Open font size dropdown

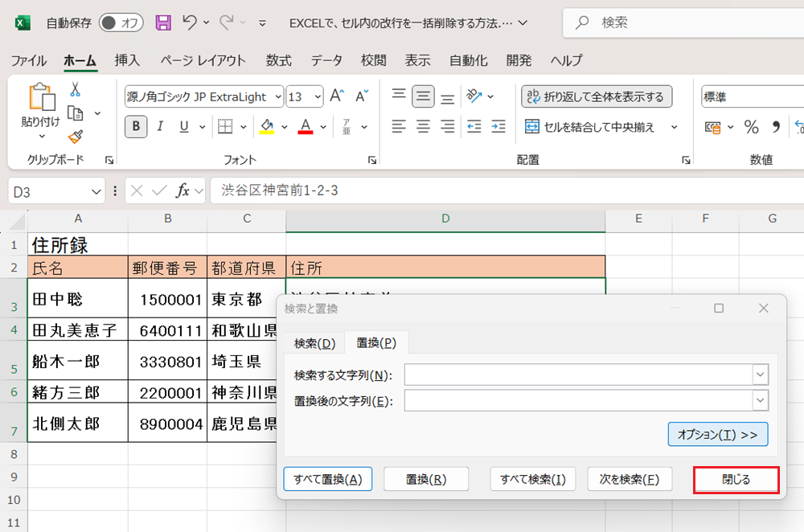pos(318,96)
